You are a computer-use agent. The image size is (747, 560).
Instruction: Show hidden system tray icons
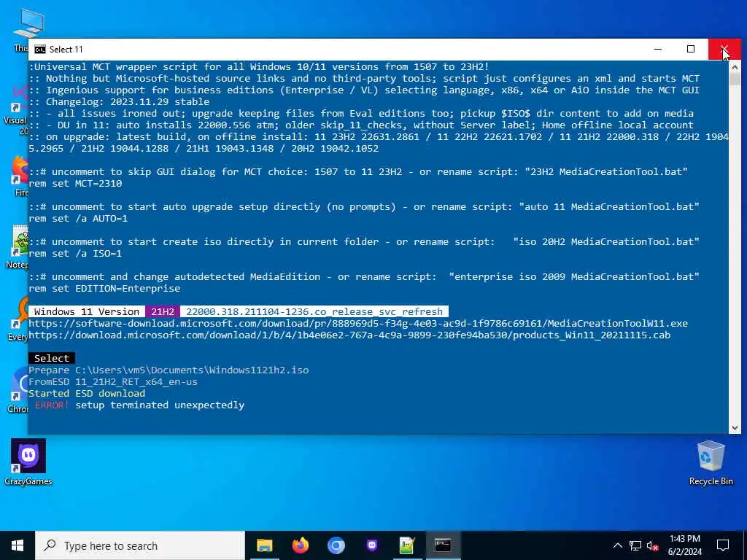pyautogui.click(x=617, y=545)
